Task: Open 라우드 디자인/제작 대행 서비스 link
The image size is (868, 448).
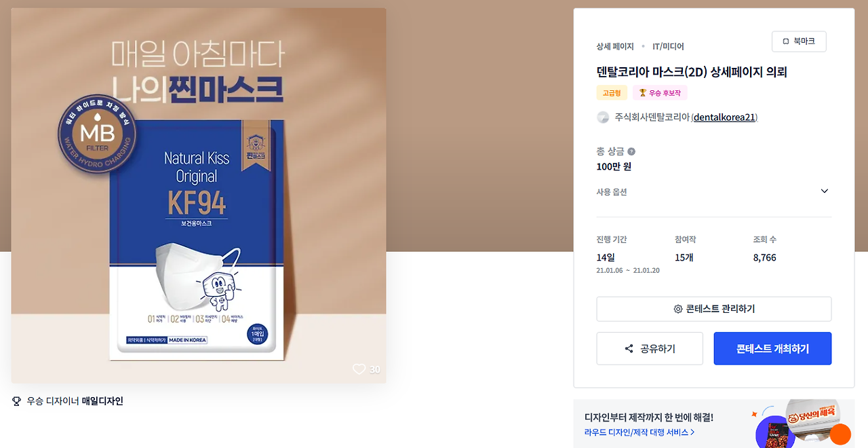Action: pos(639,432)
